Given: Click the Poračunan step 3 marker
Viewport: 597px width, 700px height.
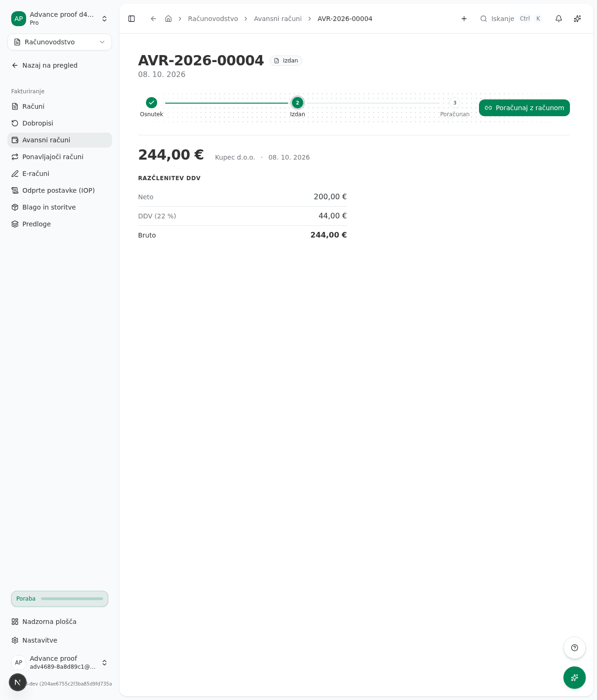Looking at the screenshot, I should point(455,103).
